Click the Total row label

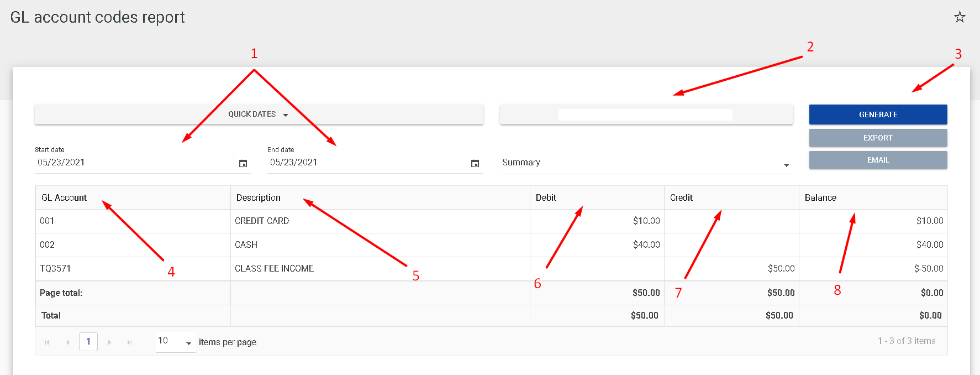[x=51, y=315]
